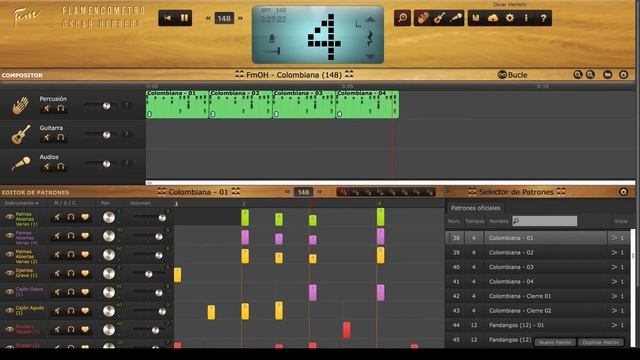Open the magnifier search icon in top toolbar
Screen dimensions: 640x360
402,18
